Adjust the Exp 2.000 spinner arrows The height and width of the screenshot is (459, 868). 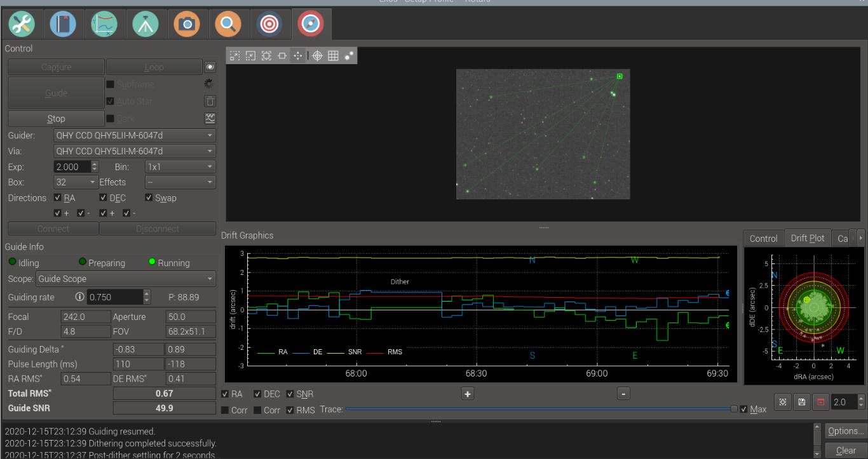[95, 167]
